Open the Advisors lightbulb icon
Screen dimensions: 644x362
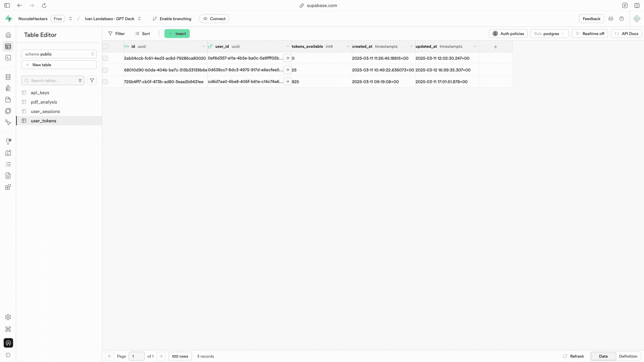pyautogui.click(x=8, y=141)
